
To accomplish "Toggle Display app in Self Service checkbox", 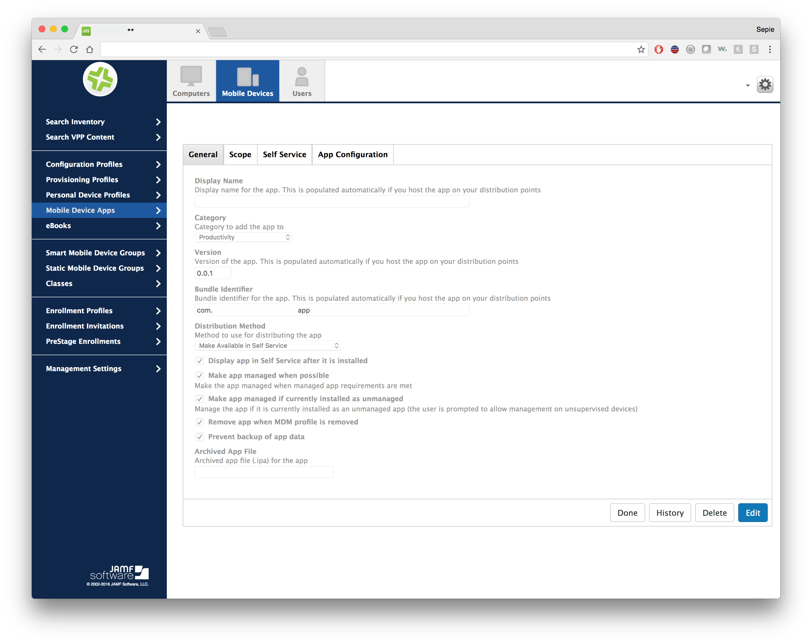I will pos(200,361).
